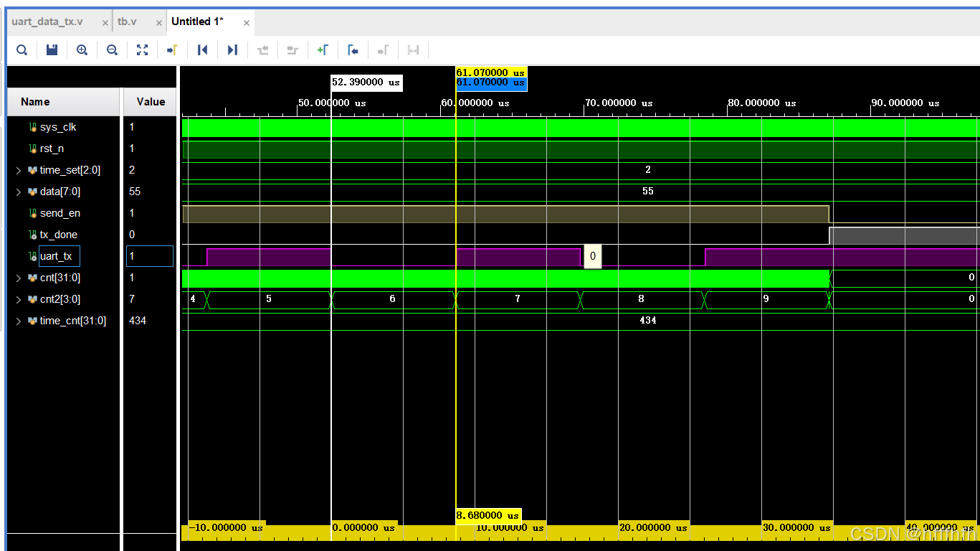Click the cnt2 waveform segment showing 8
The height and width of the screenshot is (551, 980).
point(642,299)
